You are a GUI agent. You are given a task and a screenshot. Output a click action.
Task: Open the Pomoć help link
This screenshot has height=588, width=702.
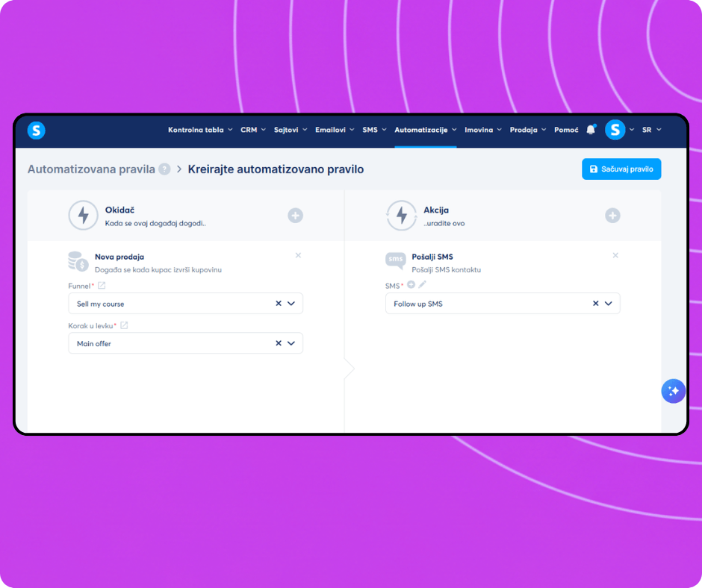tap(566, 130)
